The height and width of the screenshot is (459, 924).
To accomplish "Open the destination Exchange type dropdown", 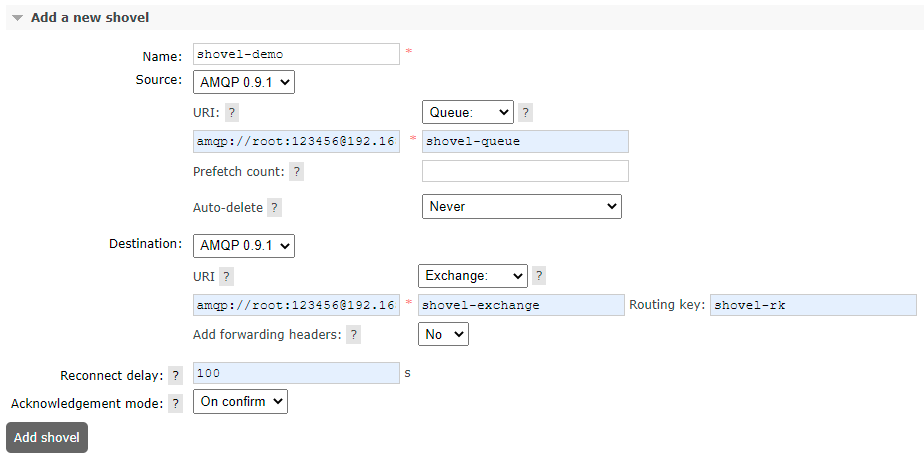I will click(x=473, y=275).
